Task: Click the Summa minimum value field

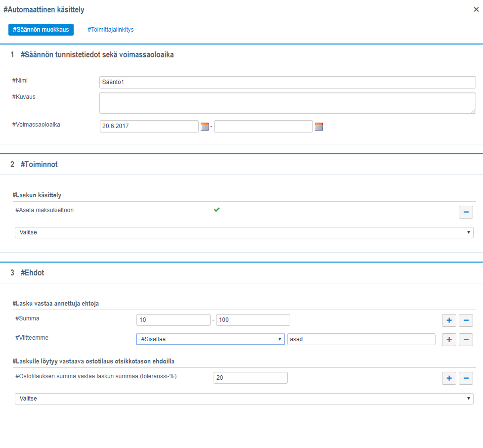Action: tap(174, 320)
